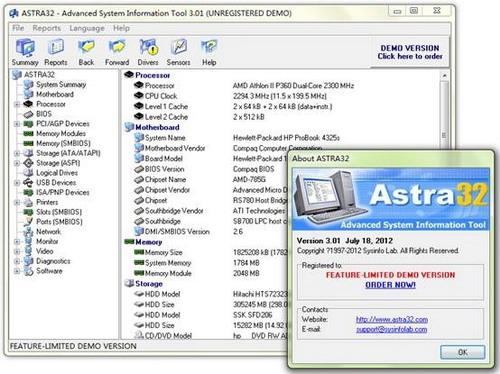Click the 'AMD Athlon II P360' processor value
The width and height of the screenshot is (500, 374).
(293, 86)
